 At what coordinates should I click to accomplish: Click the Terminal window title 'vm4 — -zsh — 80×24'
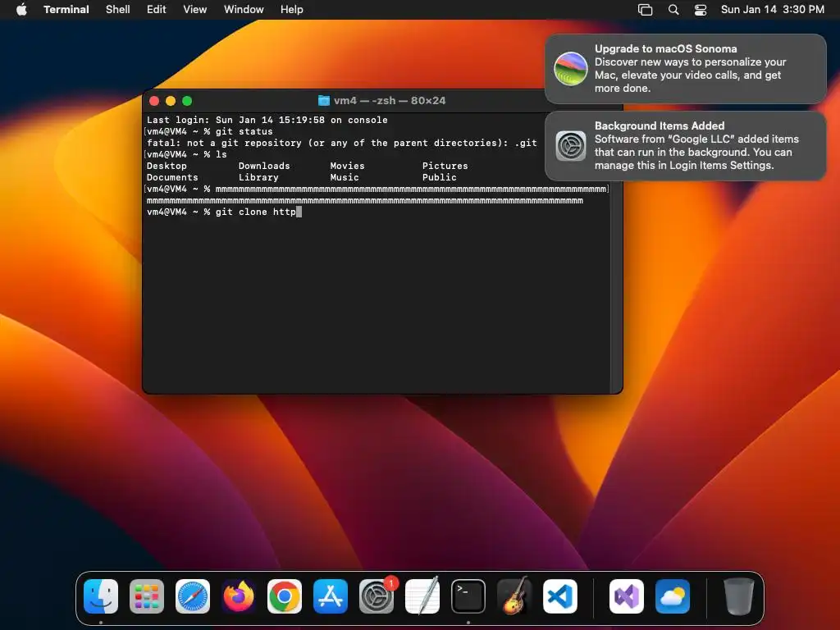click(x=390, y=100)
